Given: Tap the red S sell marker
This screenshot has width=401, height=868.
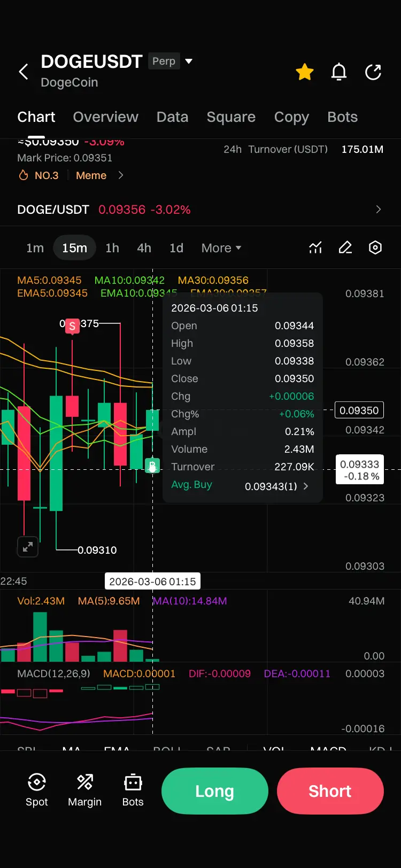Looking at the screenshot, I should pyautogui.click(x=72, y=325).
